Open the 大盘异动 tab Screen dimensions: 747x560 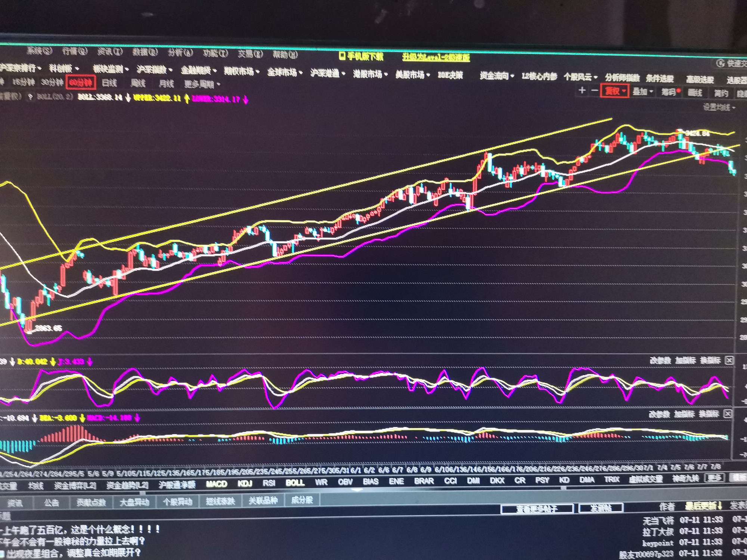(134, 502)
